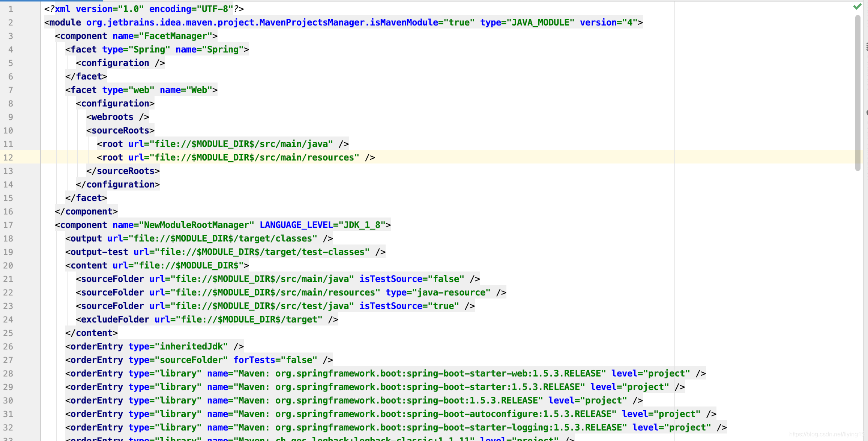This screenshot has height=441, width=868.
Task: Click spring-boot-starter-web library entry
Action: (386, 373)
